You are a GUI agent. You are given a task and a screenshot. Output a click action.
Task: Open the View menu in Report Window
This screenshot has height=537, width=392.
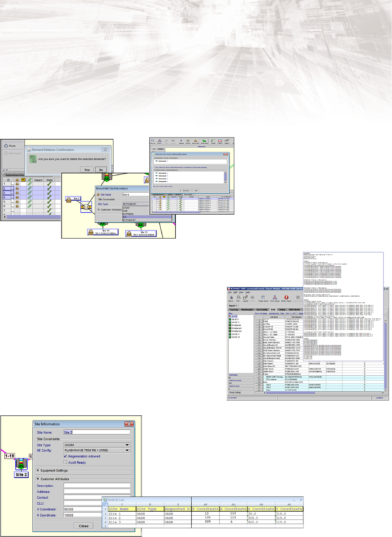(241, 293)
